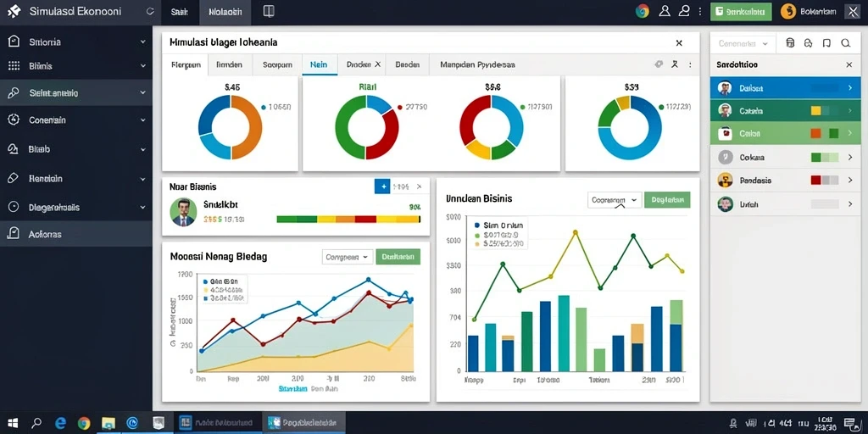This screenshot has width=868, height=434.
Task: Open the dropdown in the Moosti Nenag Bledag card
Action: point(348,257)
